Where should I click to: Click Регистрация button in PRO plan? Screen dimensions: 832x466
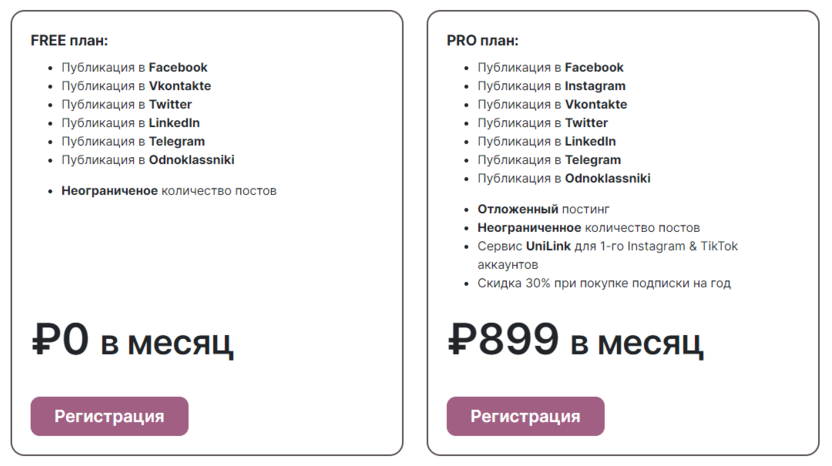coord(525,416)
